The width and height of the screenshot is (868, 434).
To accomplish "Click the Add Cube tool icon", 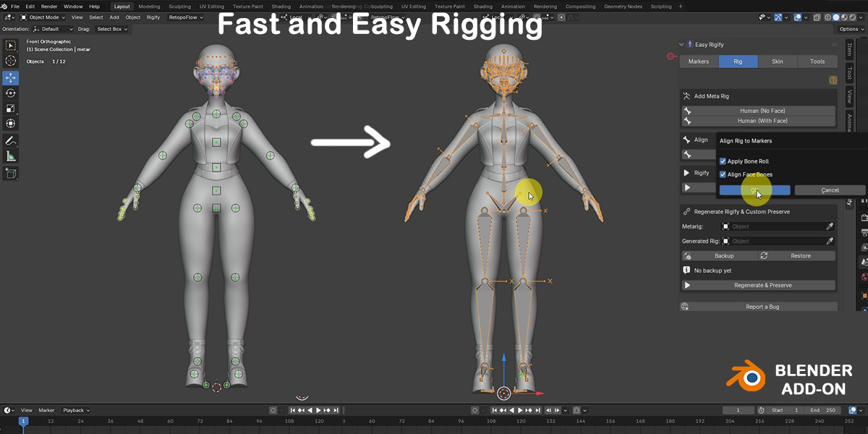I will 11,174.
